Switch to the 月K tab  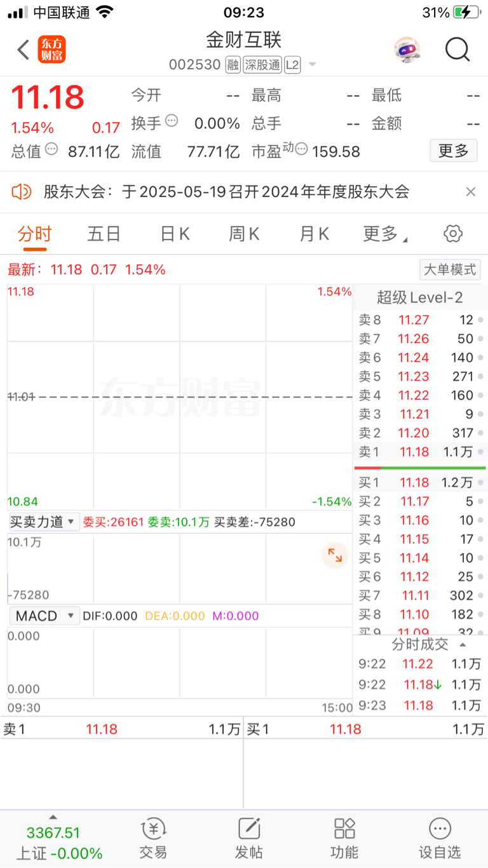pyautogui.click(x=315, y=234)
